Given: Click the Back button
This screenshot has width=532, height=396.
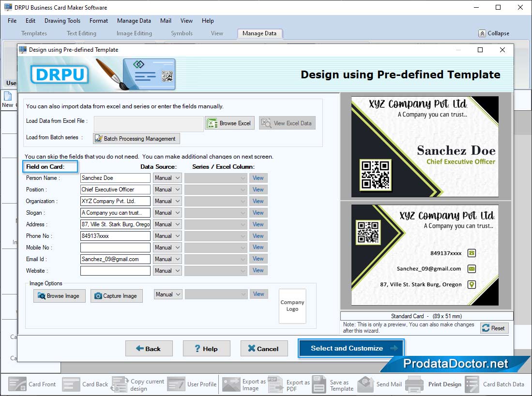Looking at the screenshot, I should 149,349.
